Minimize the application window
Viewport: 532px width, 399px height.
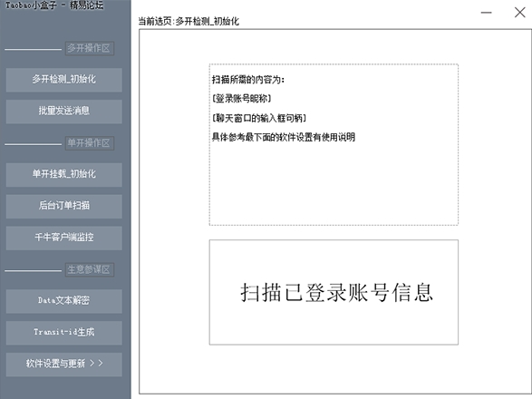point(486,13)
